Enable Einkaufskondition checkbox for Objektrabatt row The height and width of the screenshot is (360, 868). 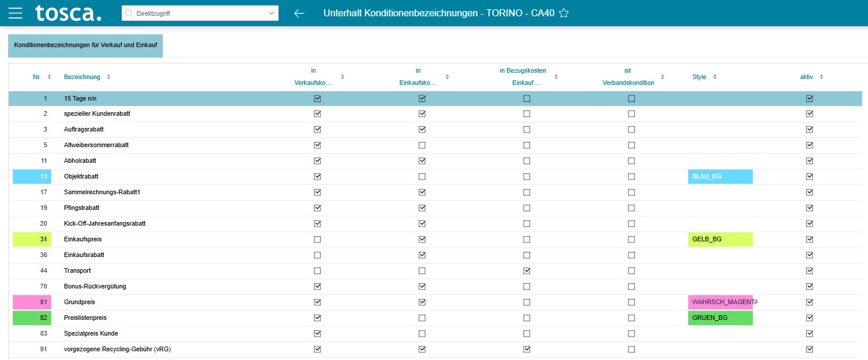point(422,176)
